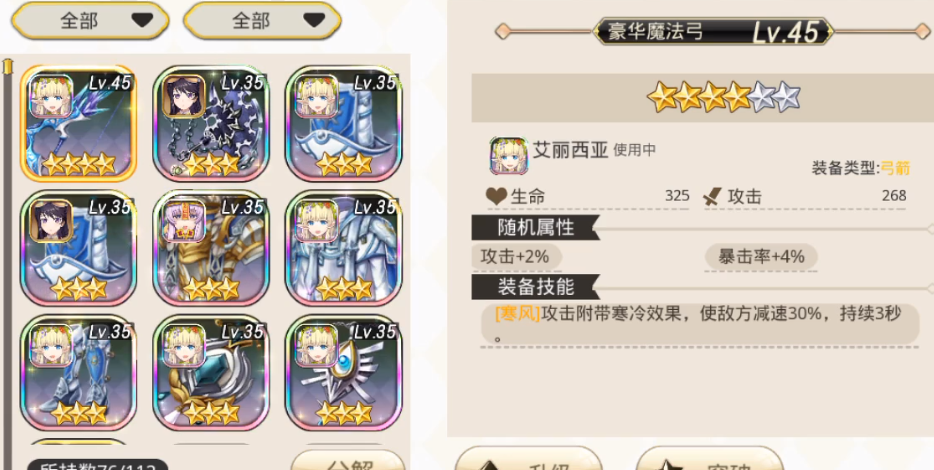Tap 艾丽西亚's avatar in detail panel
Screen dimensions: 934x470
[509, 155]
